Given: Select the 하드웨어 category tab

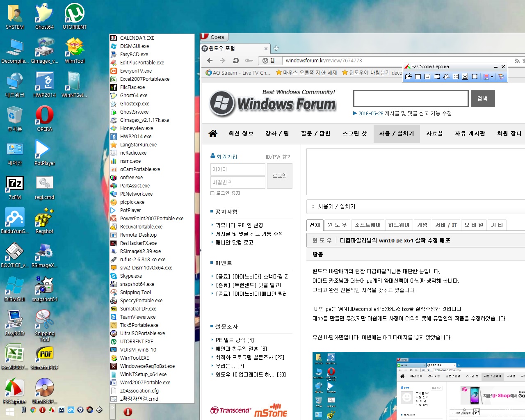Looking at the screenshot, I should point(399,225).
